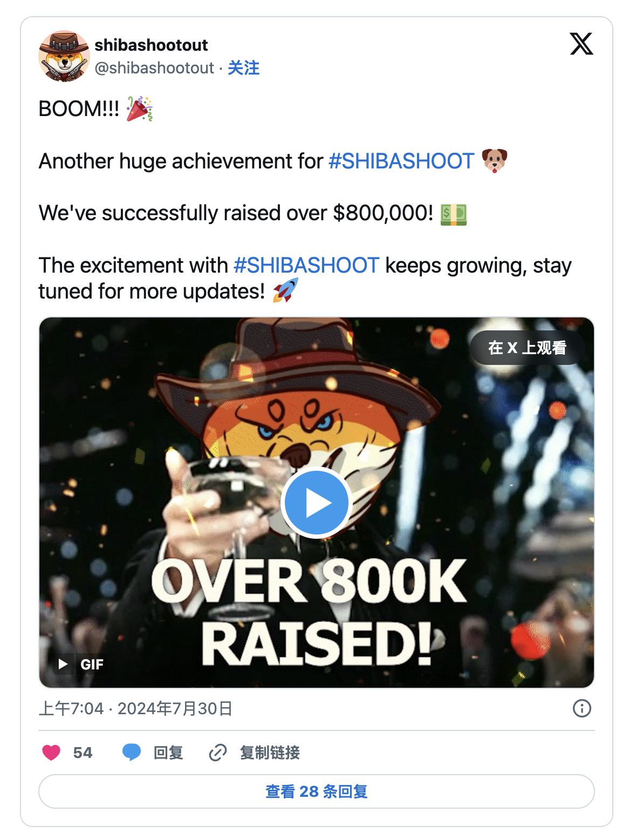Click the @shibashootout handle
The height and width of the screenshot is (840, 629).
[x=154, y=68]
